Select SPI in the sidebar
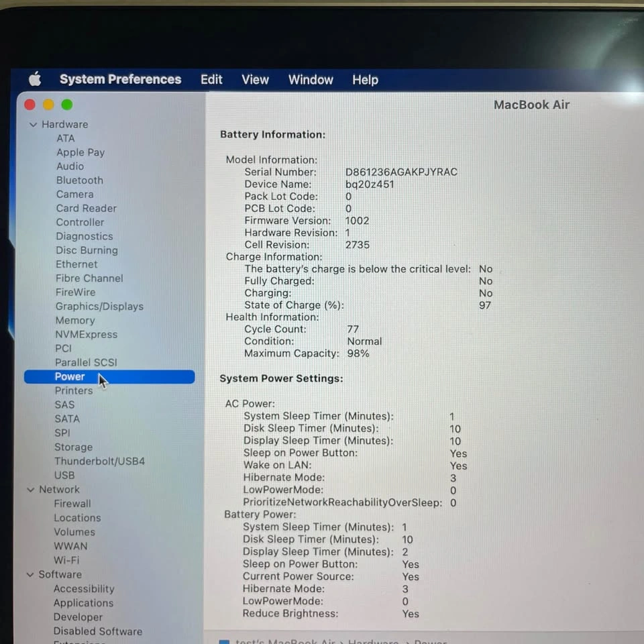644x644 pixels. pyautogui.click(x=62, y=433)
